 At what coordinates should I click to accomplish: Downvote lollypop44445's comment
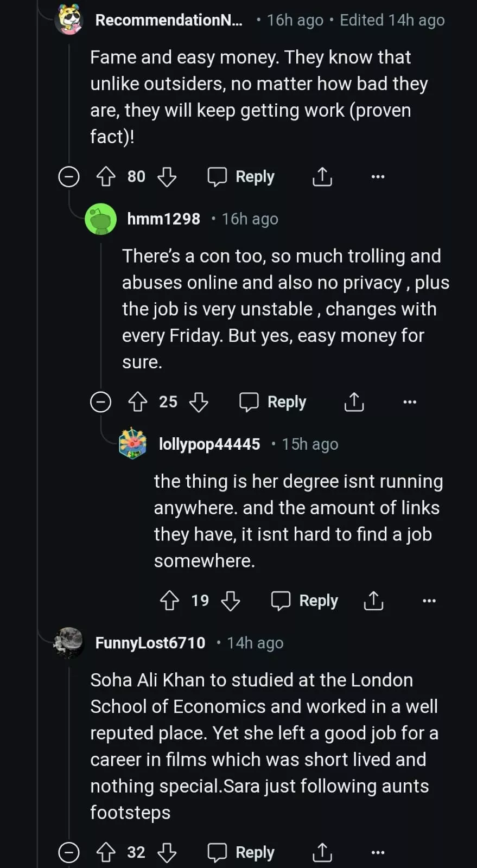coord(231,601)
